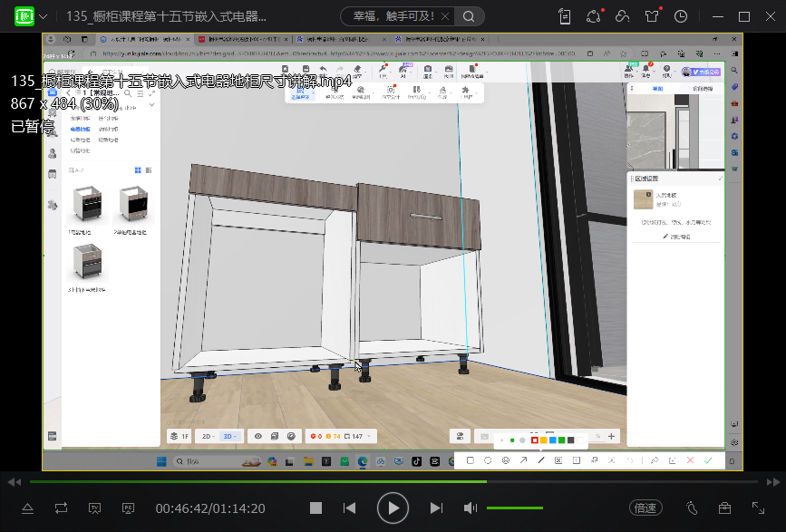Click the stop playback button
This screenshot has width=786, height=532.
click(315, 508)
